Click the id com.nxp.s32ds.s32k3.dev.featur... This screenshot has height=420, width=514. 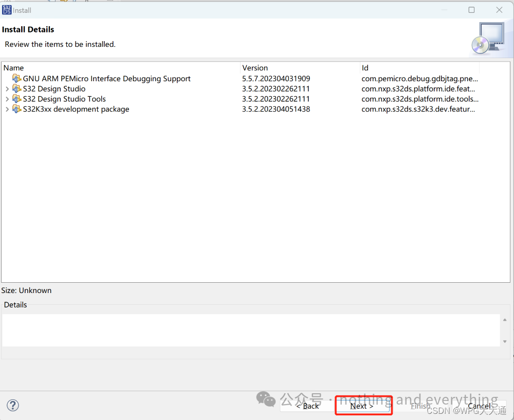(418, 109)
